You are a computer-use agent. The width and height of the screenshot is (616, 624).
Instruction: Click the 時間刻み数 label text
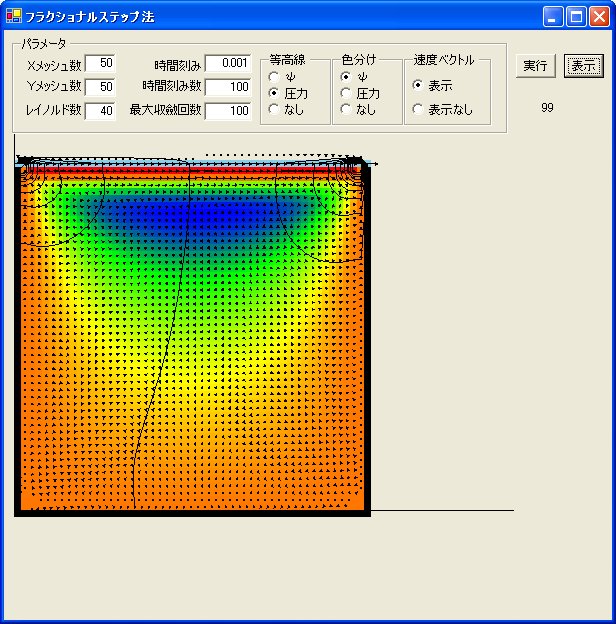click(172, 86)
